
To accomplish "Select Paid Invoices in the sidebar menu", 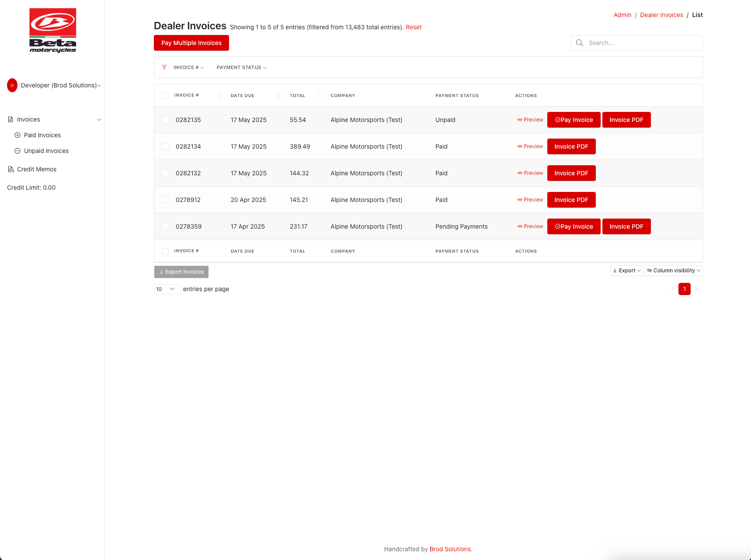I will (x=42, y=135).
